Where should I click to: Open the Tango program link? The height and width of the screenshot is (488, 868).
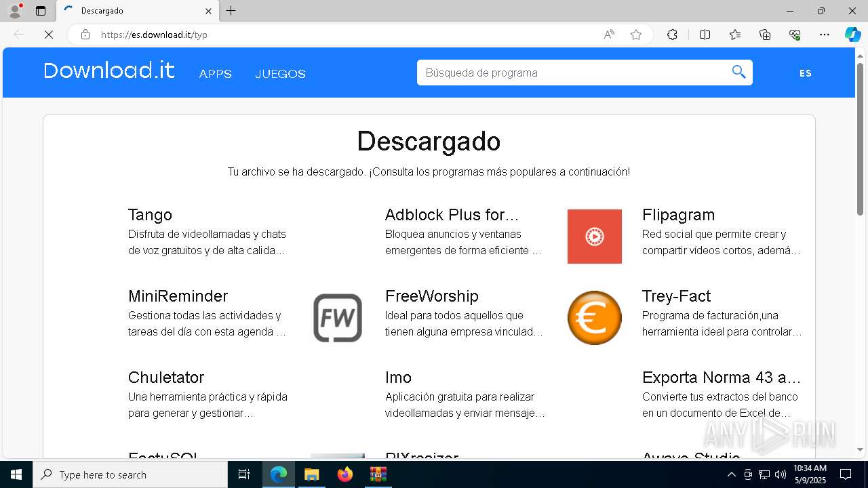(150, 215)
